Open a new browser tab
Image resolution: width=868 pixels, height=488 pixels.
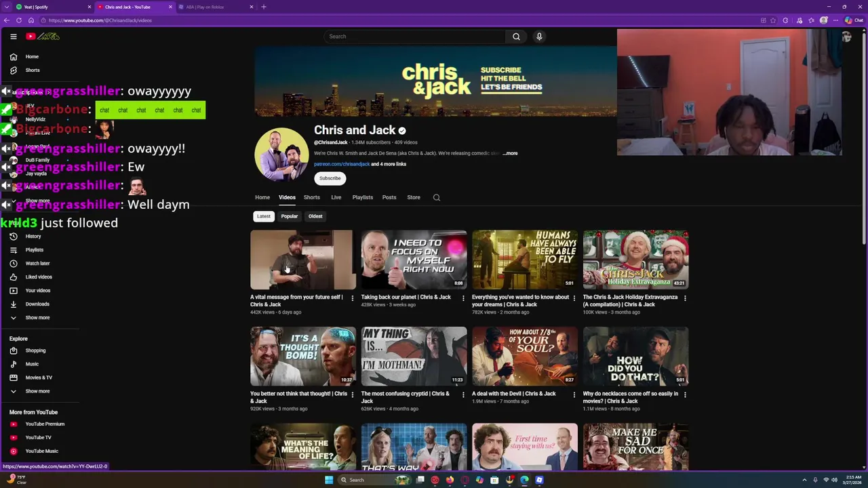coord(264,7)
